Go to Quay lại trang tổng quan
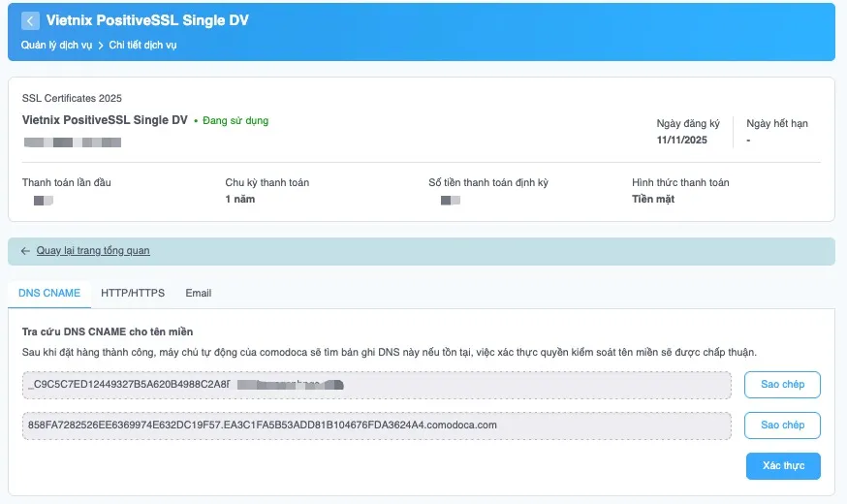This screenshot has height=504, width=847. (93, 251)
